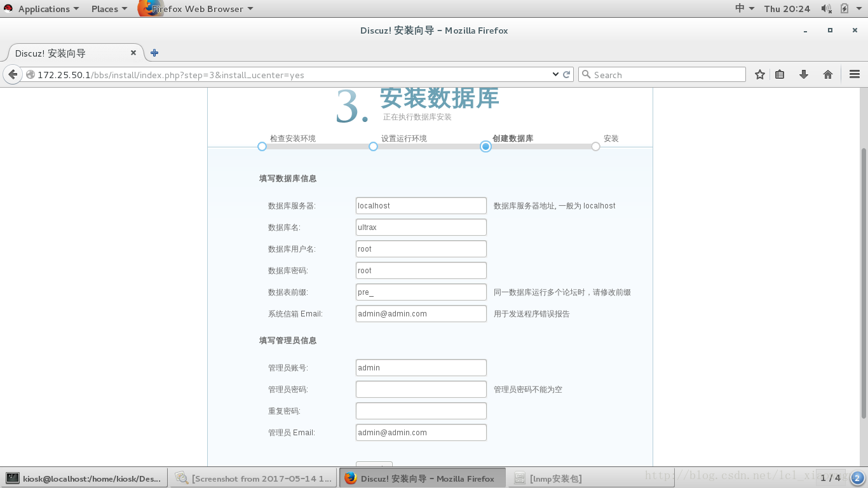Image resolution: width=868 pixels, height=488 pixels.
Task: Click the battery icon in the top panel
Action: [x=844, y=8]
